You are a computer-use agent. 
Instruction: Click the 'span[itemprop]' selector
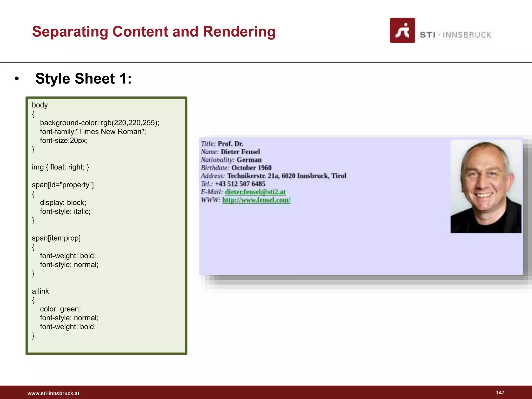pyautogui.click(x=56, y=238)
